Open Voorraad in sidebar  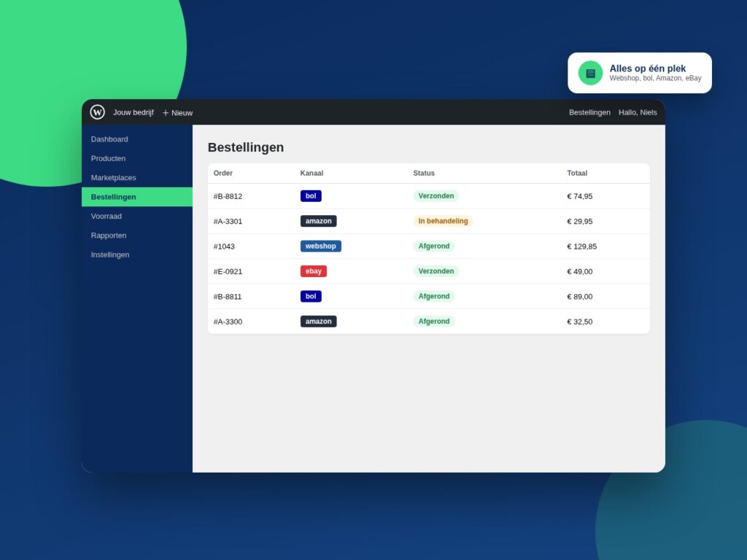pos(137,216)
